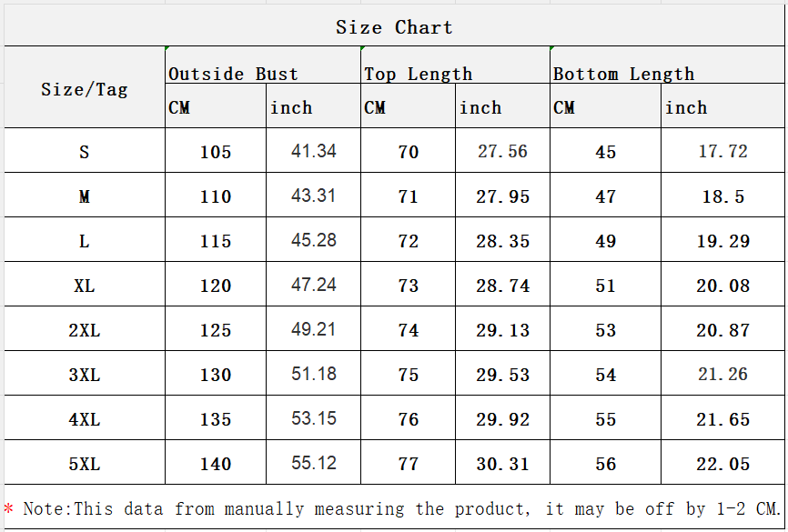788x532 pixels.
Task: Select the Outside Bust header cell
Action: [x=263, y=65]
